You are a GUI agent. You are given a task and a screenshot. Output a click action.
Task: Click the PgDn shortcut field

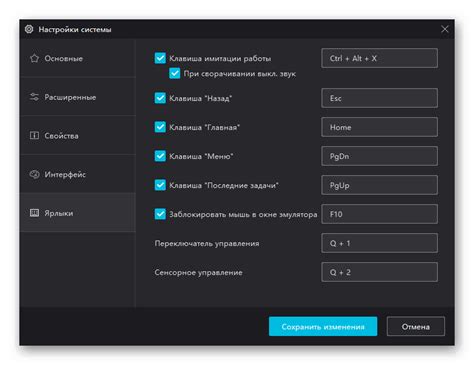pyautogui.click(x=379, y=156)
